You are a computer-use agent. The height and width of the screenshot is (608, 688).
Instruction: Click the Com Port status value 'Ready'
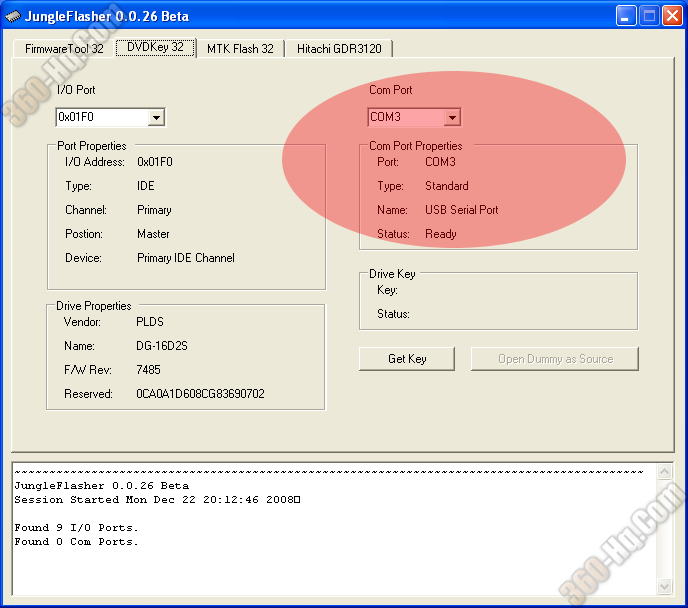441,234
